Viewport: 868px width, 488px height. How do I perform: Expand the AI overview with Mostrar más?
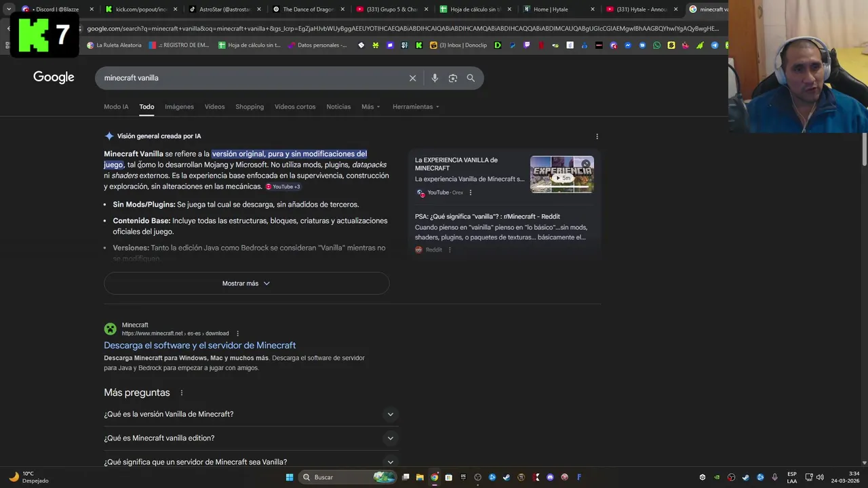pyautogui.click(x=246, y=283)
